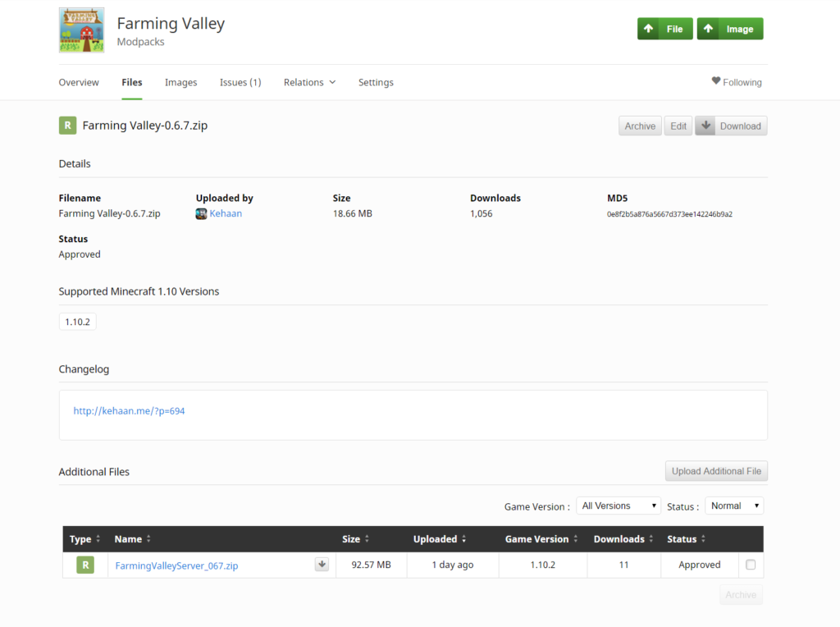Sort table by Uploaded column
The height and width of the screenshot is (627, 840).
point(440,539)
